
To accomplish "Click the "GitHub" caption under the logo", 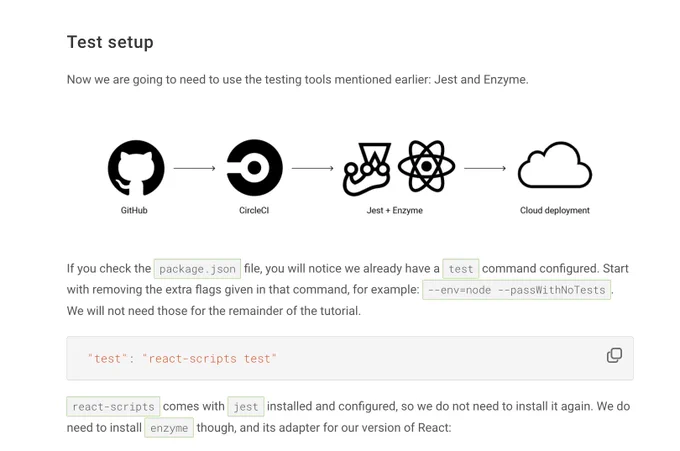I will [134, 210].
